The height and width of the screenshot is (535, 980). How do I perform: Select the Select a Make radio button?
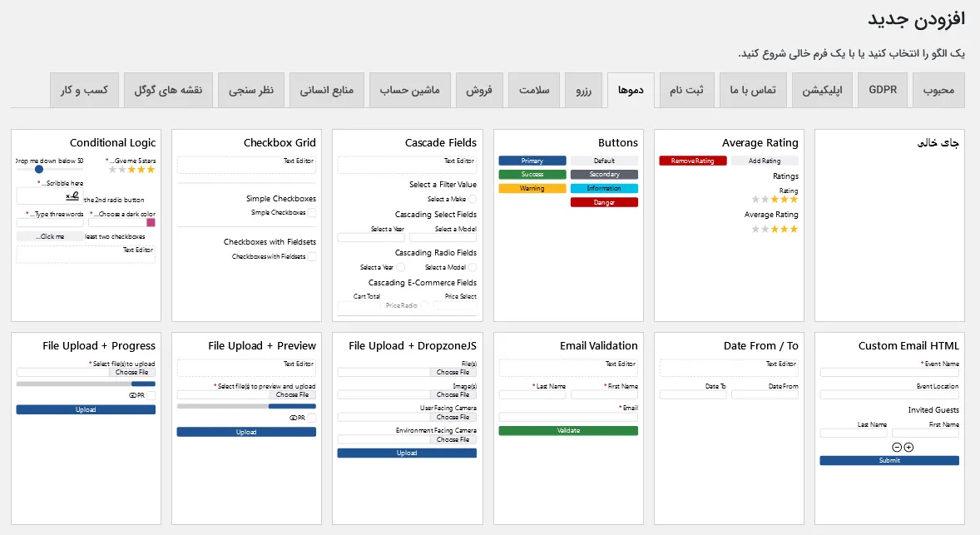473,200
